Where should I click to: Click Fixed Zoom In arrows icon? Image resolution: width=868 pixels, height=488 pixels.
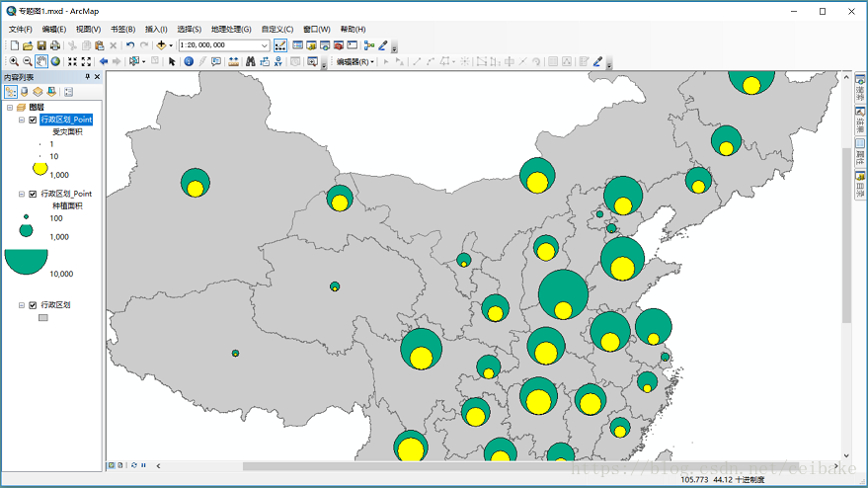click(72, 61)
